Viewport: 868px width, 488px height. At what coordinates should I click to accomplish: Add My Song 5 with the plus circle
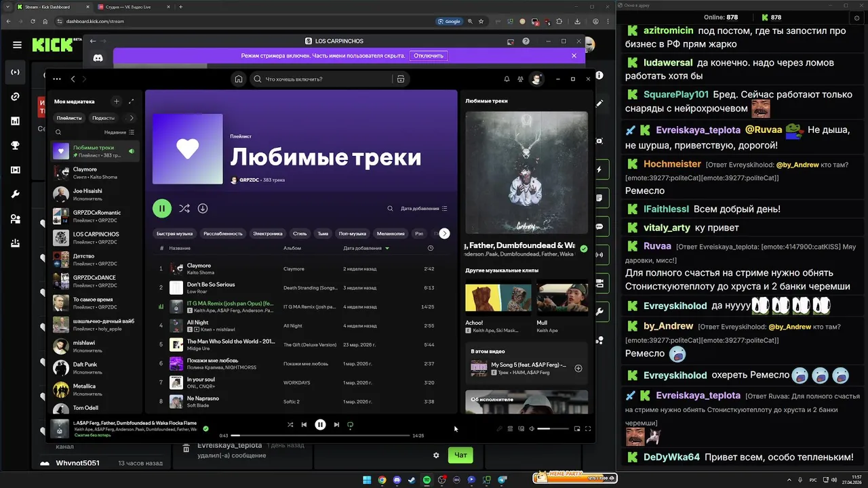click(578, 369)
